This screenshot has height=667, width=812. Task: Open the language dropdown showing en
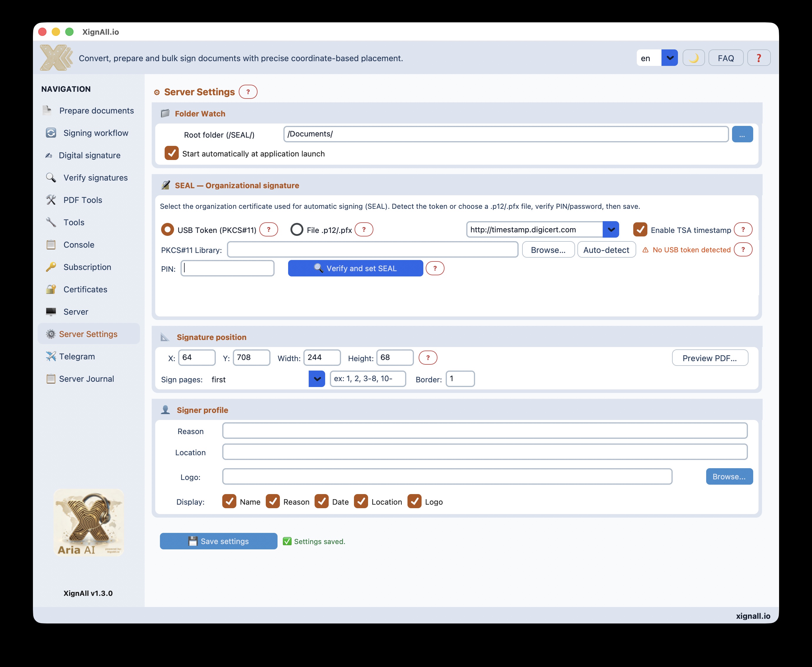point(657,58)
